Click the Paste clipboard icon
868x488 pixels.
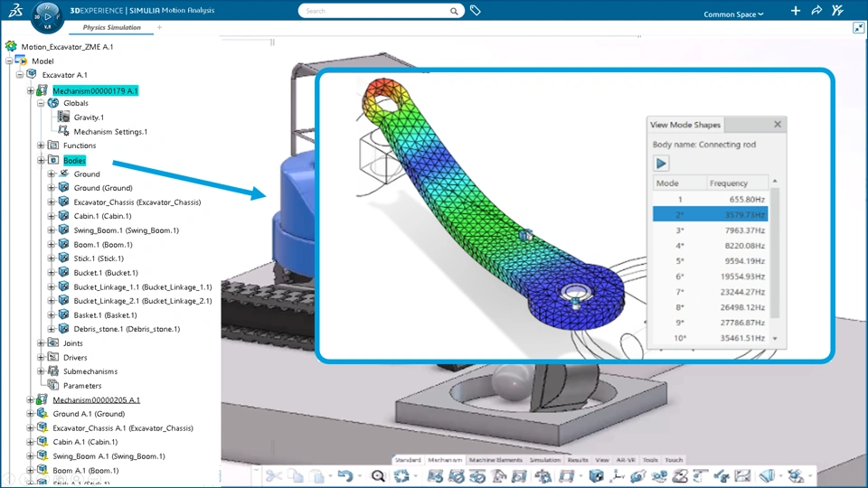tap(317, 476)
